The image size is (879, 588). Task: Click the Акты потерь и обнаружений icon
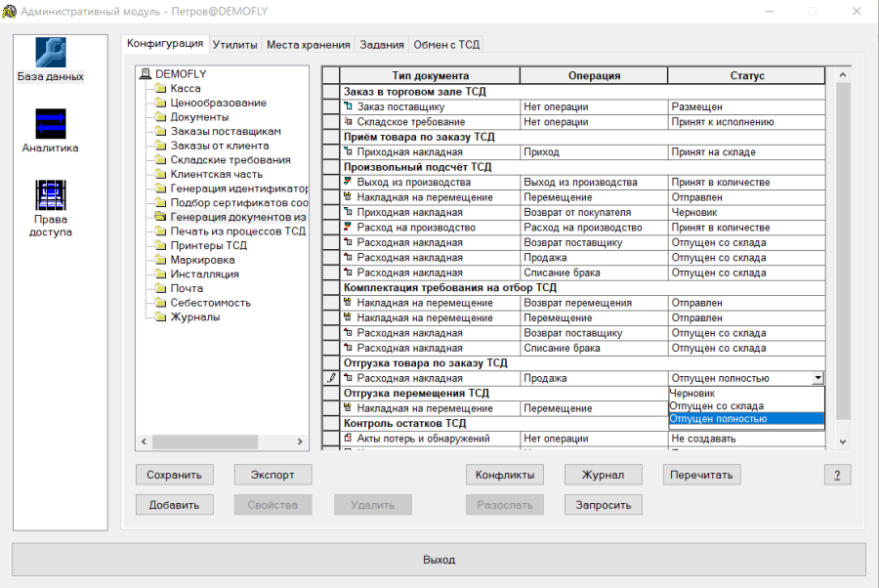[x=348, y=439]
